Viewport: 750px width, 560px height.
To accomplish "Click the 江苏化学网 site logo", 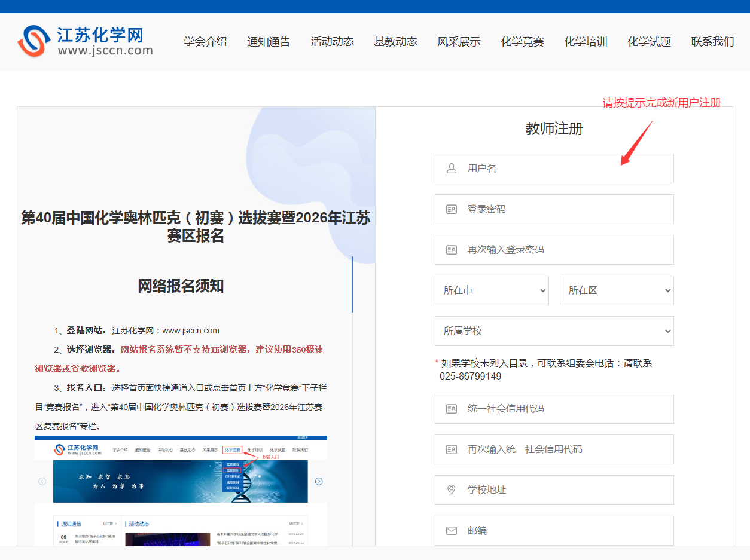I will [85, 41].
